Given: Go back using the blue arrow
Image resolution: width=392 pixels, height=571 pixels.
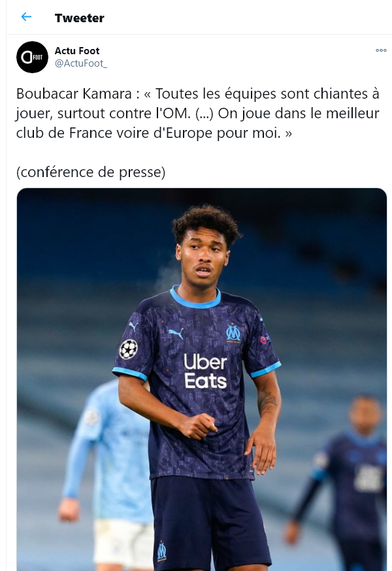Looking at the screenshot, I should (x=26, y=17).
